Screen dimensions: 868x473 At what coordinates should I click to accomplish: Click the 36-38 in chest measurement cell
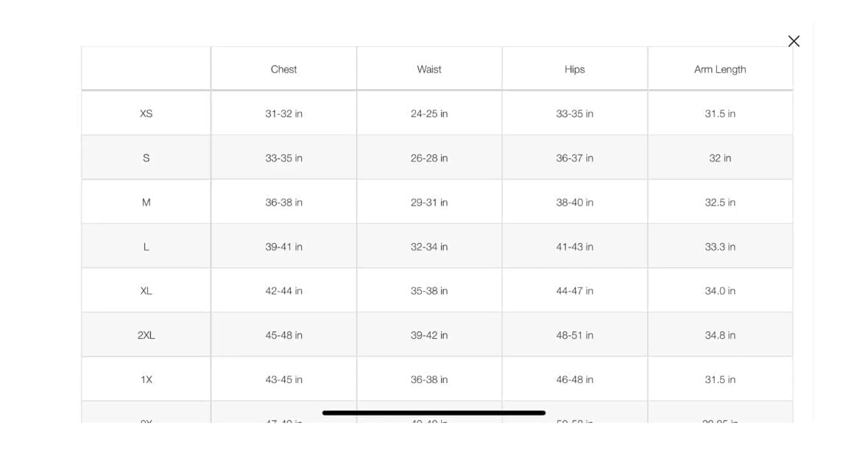pyautogui.click(x=283, y=202)
